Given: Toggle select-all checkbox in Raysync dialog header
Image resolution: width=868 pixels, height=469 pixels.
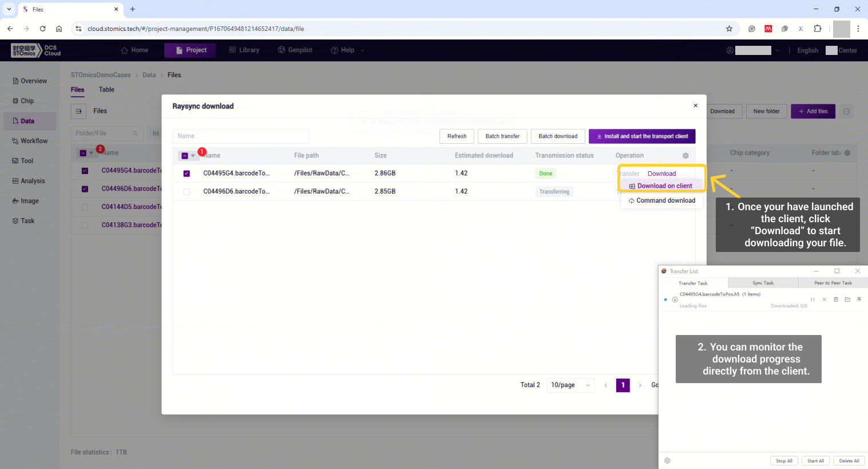Looking at the screenshot, I should [185, 156].
